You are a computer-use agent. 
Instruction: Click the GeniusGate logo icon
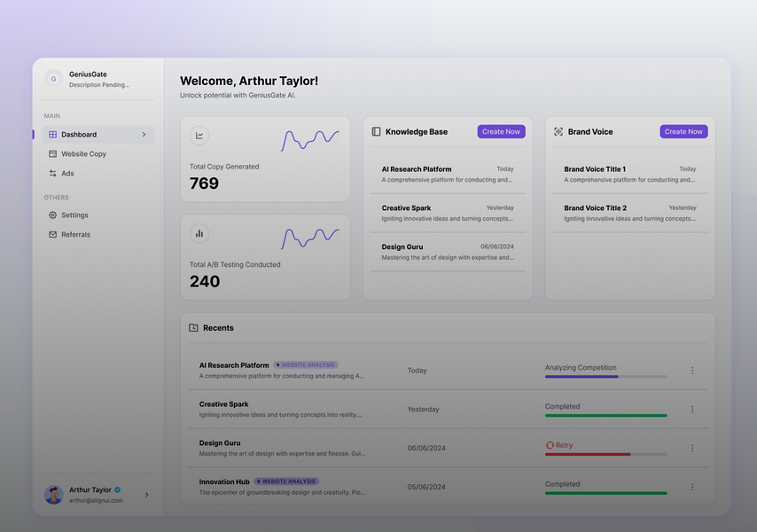click(53, 79)
